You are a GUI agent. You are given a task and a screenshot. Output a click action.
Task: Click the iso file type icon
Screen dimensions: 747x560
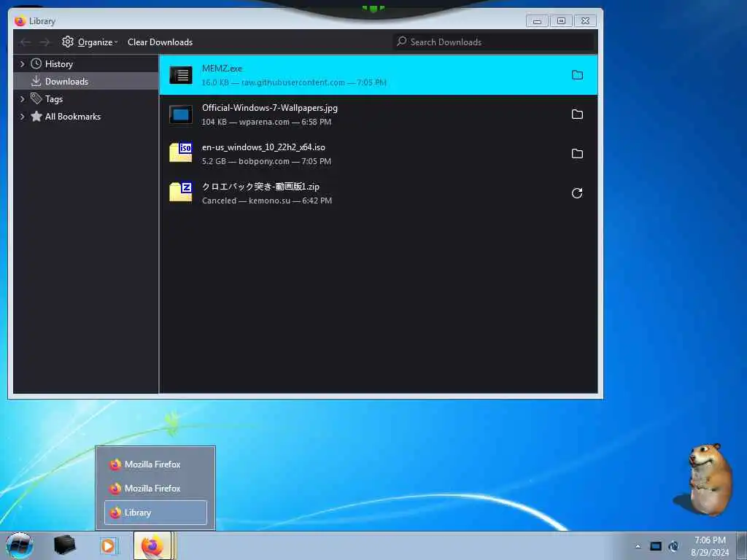pos(181,152)
